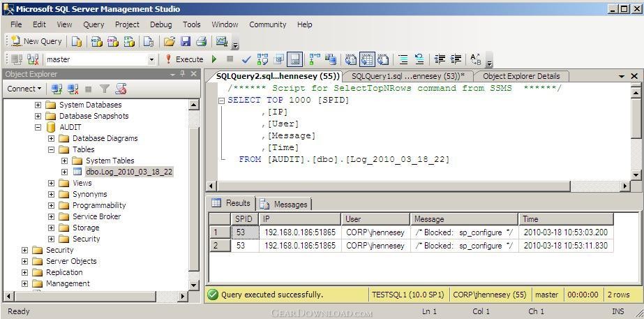Click the Object Explorer filter icon
This screenshot has height=319, width=644.
click(105, 89)
